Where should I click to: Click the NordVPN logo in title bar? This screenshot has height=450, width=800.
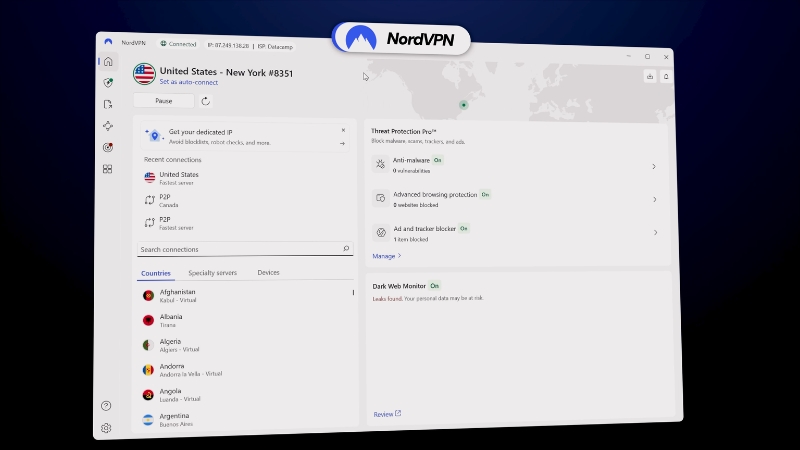coord(108,42)
